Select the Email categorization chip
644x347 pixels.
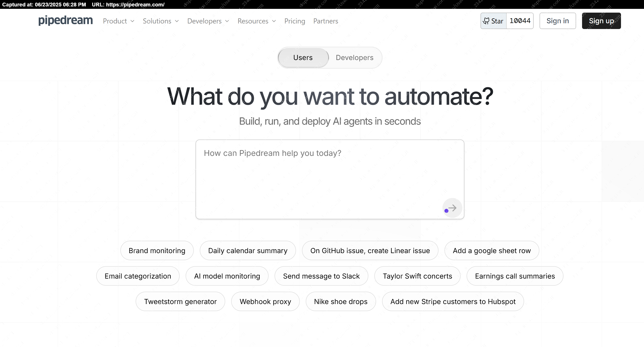(x=138, y=276)
